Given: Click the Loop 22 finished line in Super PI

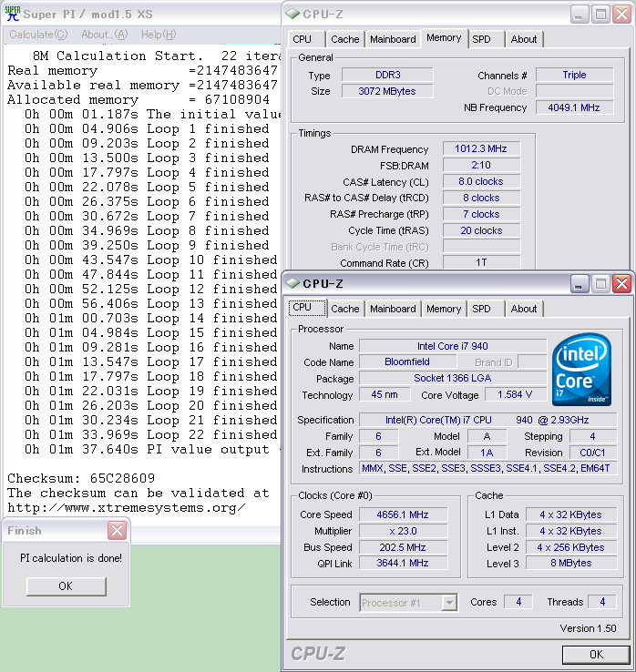Looking at the screenshot, I should pos(151,434).
